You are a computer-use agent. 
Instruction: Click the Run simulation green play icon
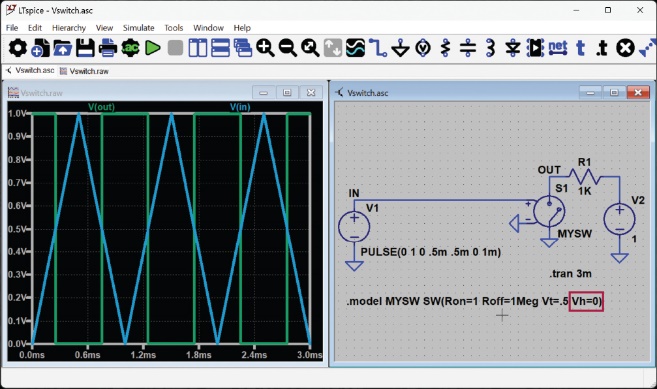coord(153,48)
